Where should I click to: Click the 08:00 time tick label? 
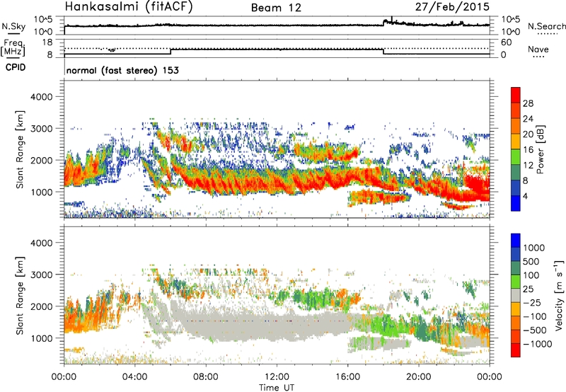click(x=206, y=377)
